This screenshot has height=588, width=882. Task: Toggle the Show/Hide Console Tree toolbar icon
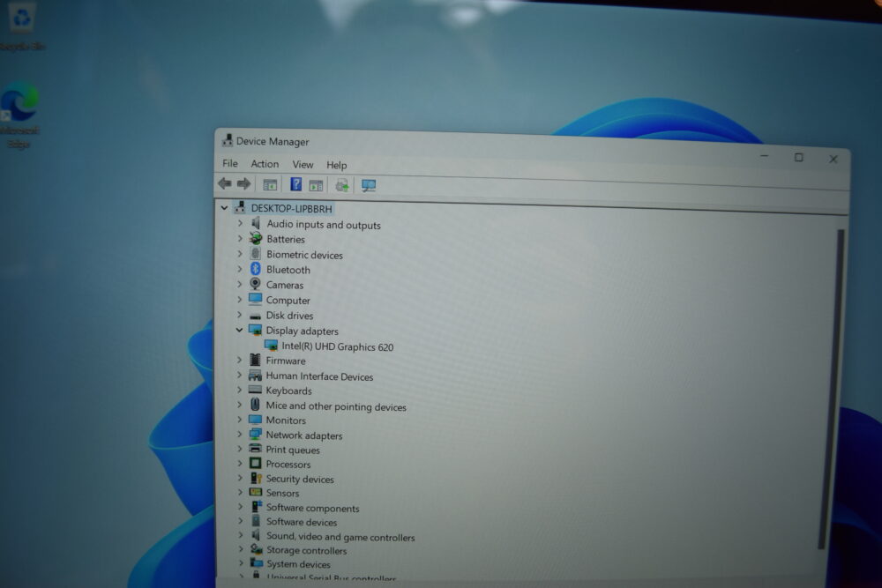click(x=270, y=184)
